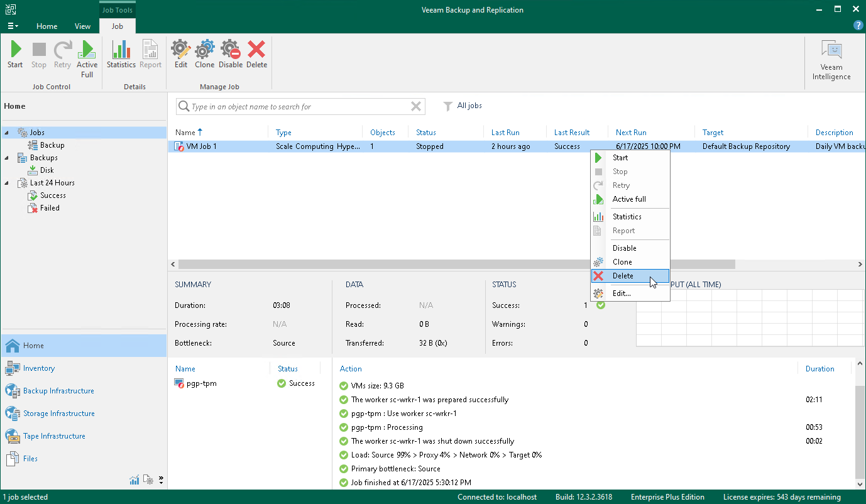Screen dimensions: 866x504
Task: Choose Start in the context menu
Action: [630, 158]
